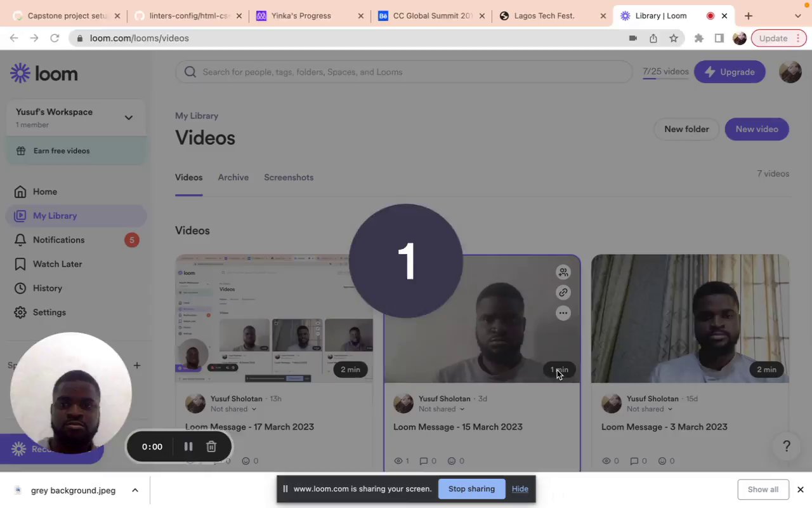
Task: Click the red notifications badge showing 5
Action: pos(132,240)
